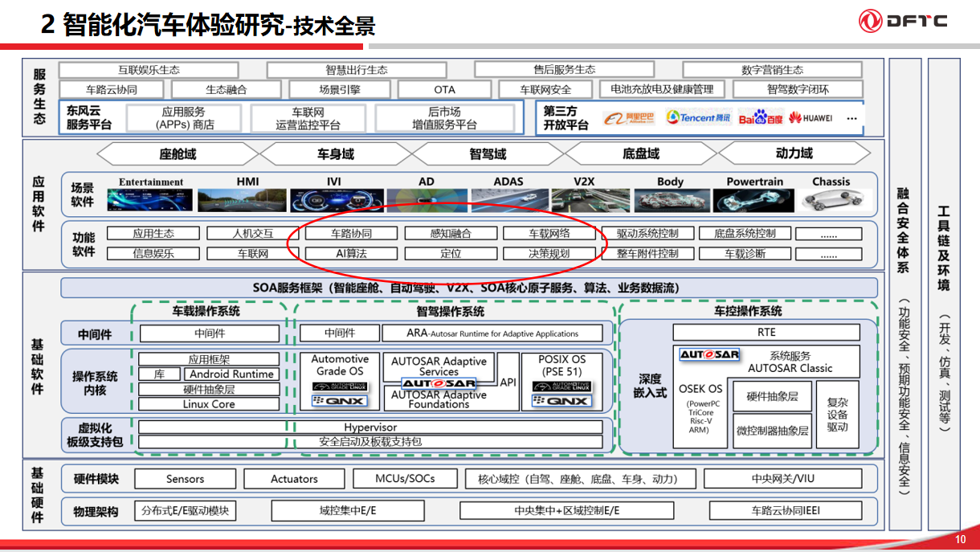Select the Entertainment scene image

pos(151,199)
